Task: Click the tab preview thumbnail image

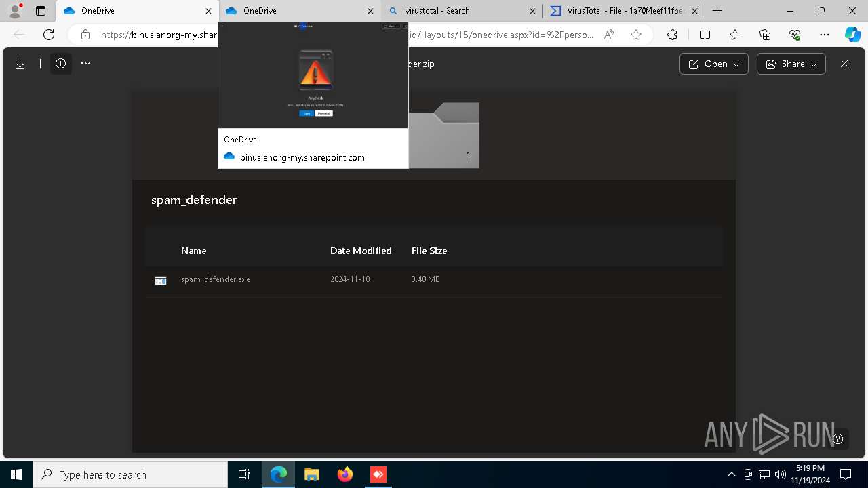Action: 313,75
